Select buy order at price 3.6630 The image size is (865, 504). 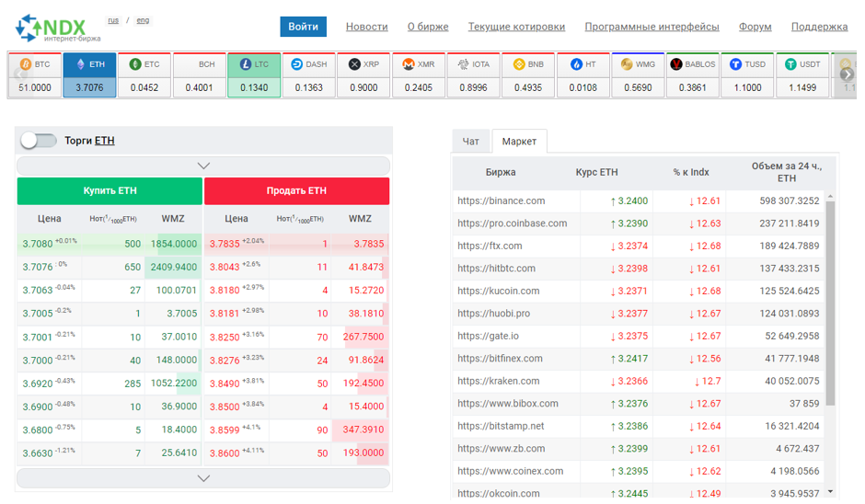coord(110,452)
